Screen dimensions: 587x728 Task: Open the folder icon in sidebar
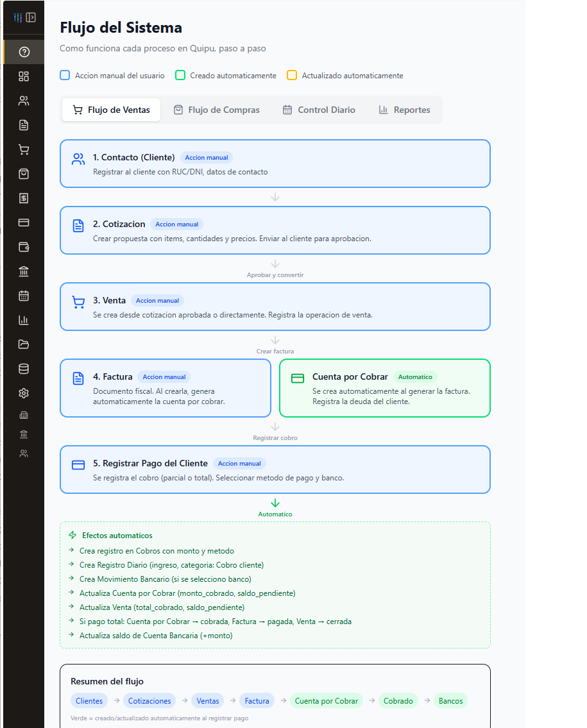pyautogui.click(x=24, y=344)
